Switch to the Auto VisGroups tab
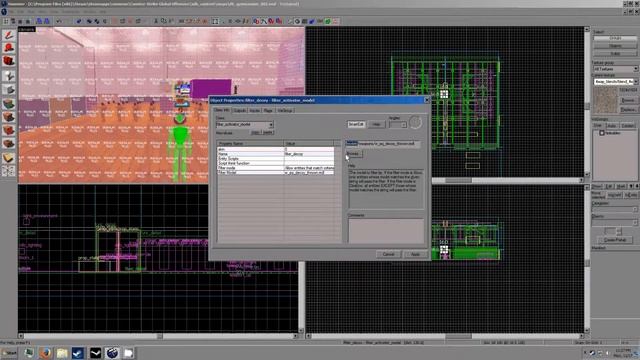The height and width of the screenshot is (360, 640). point(611,126)
